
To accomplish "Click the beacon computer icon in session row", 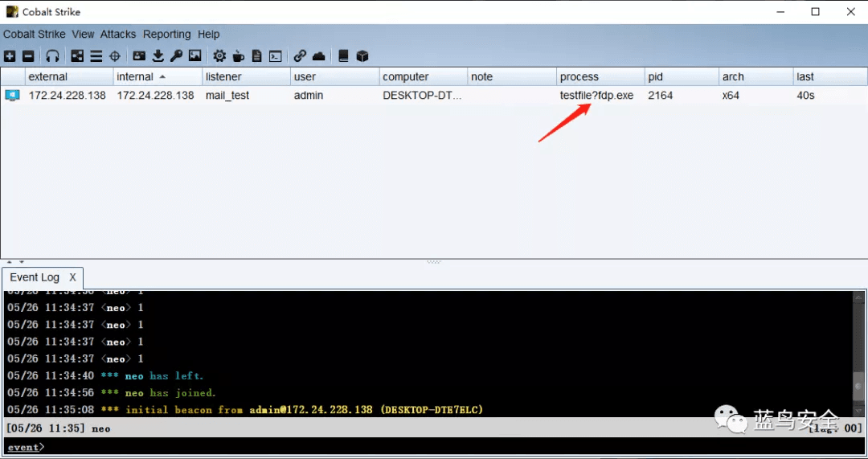I will 12,95.
